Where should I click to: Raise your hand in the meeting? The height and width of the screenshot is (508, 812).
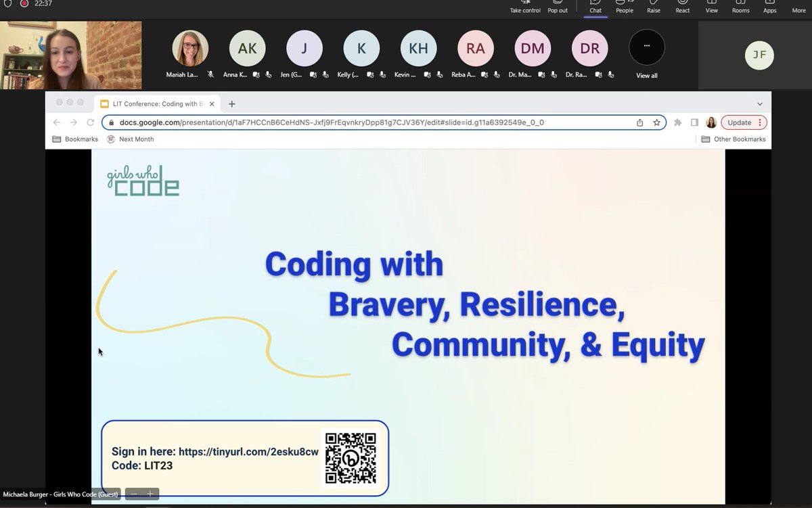(x=654, y=7)
